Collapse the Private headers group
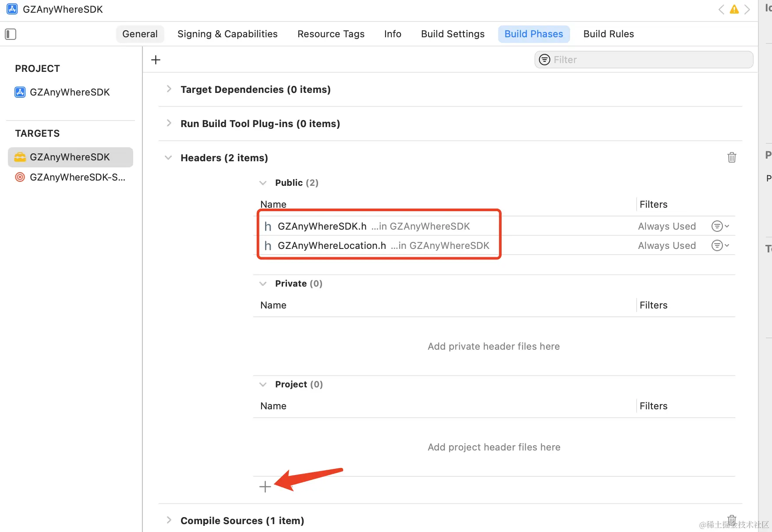This screenshot has width=772, height=532. (x=263, y=284)
